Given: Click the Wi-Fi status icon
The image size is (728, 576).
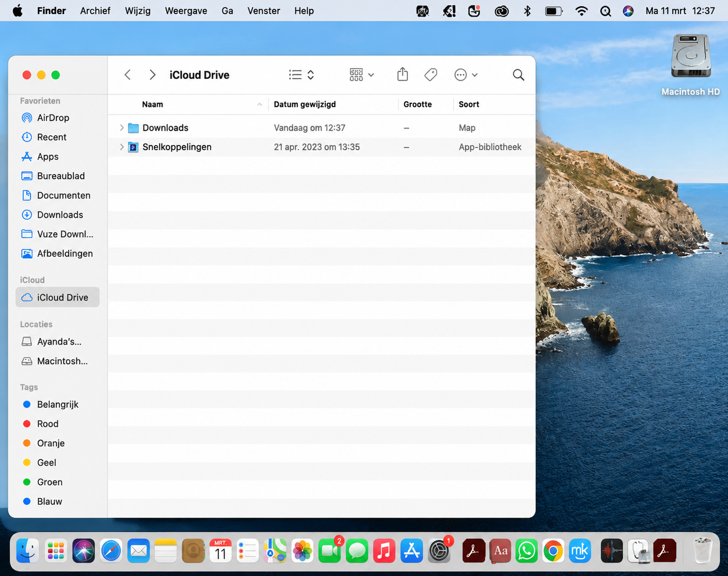Looking at the screenshot, I should coord(581,11).
